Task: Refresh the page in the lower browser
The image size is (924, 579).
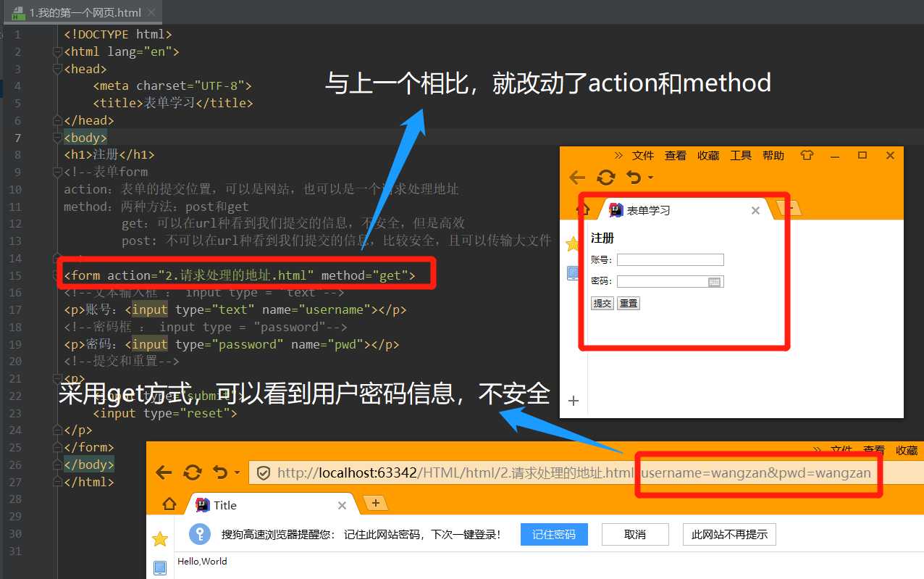Action: (x=193, y=472)
